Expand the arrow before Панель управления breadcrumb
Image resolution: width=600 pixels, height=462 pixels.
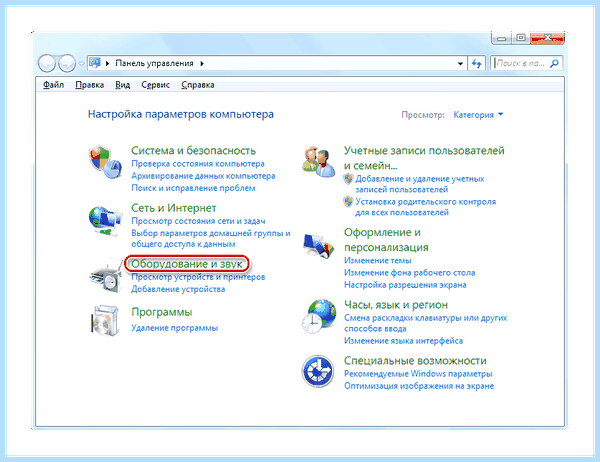click(x=108, y=64)
